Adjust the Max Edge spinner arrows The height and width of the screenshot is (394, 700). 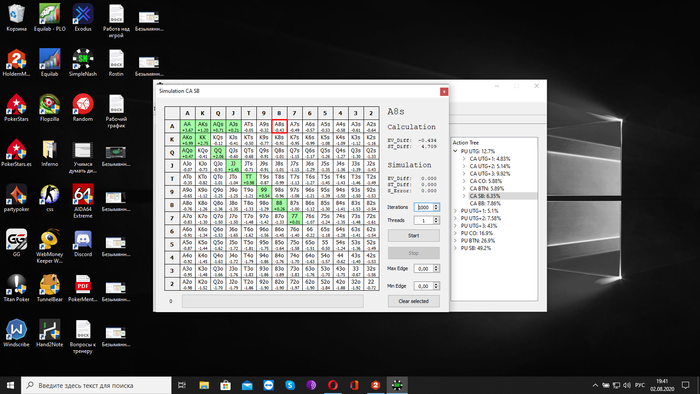pyautogui.click(x=436, y=269)
